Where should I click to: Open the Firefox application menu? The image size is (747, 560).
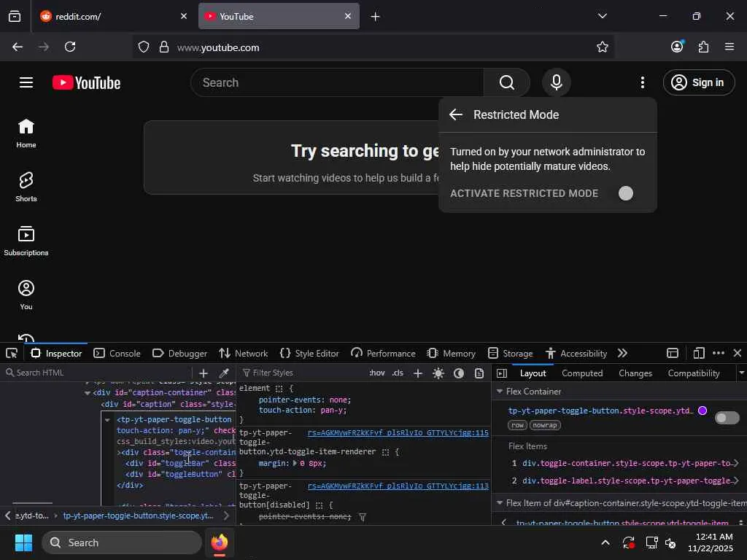[729, 47]
